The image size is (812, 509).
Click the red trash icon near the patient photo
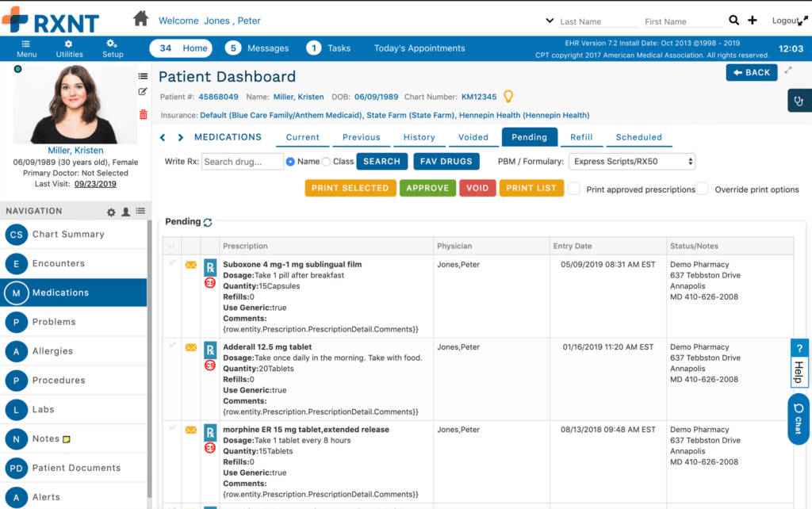click(x=143, y=113)
